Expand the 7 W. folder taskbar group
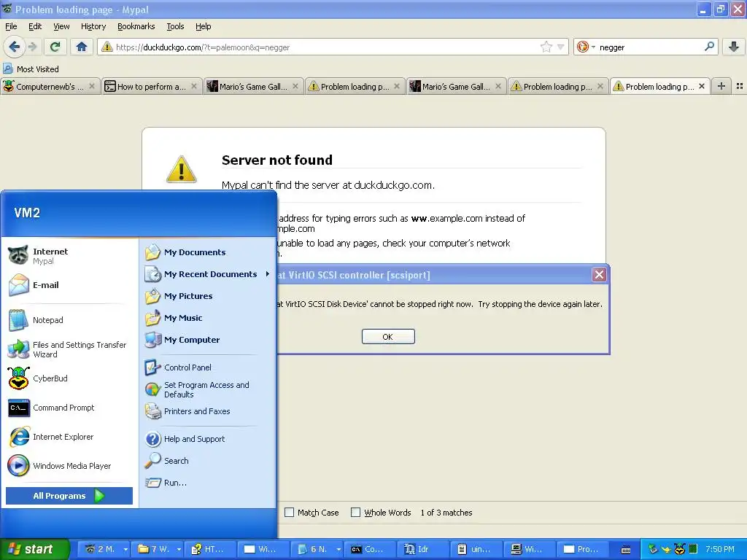Screen dimensions: 747x560 pyautogui.click(x=179, y=549)
